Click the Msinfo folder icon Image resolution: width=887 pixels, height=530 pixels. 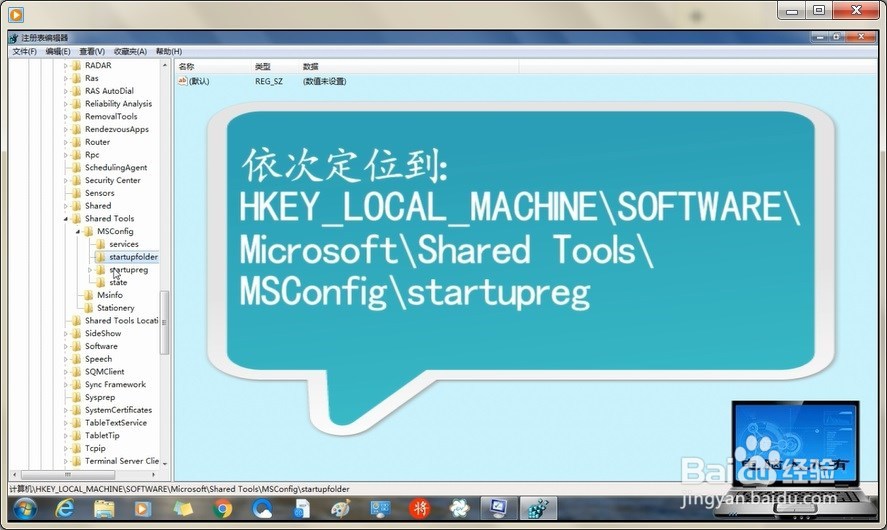(x=88, y=295)
